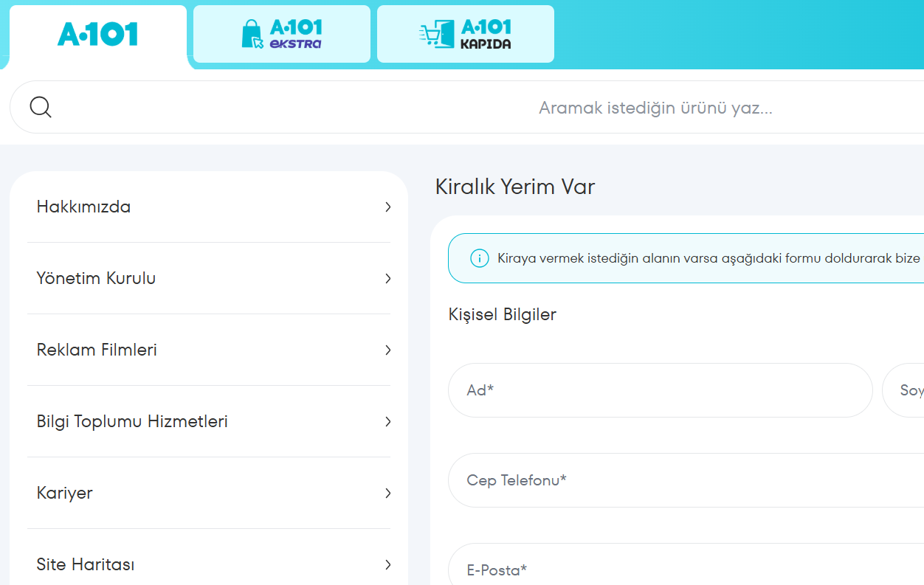Expand the Bilgi Toplumu Hizmetleri chevron
The image size is (924, 585).
(x=387, y=422)
